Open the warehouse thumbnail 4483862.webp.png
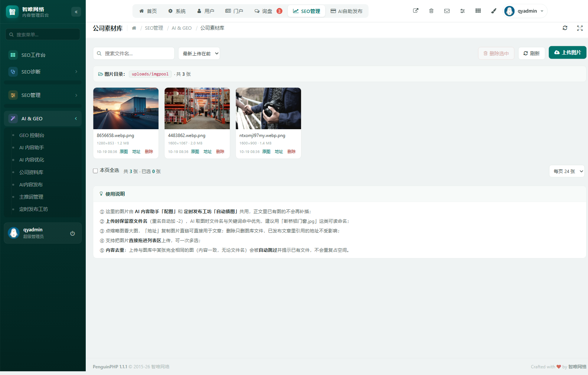This screenshot has width=588, height=375. pyautogui.click(x=197, y=108)
